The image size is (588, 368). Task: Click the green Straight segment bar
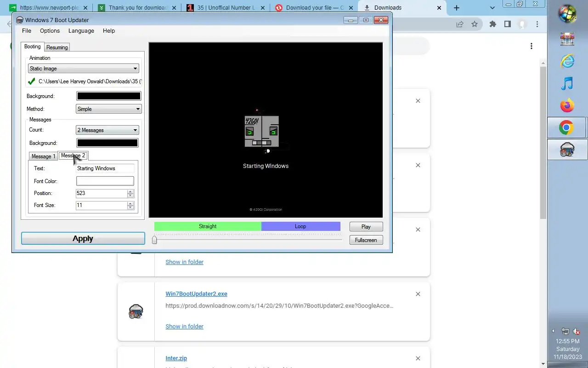pyautogui.click(x=208, y=226)
